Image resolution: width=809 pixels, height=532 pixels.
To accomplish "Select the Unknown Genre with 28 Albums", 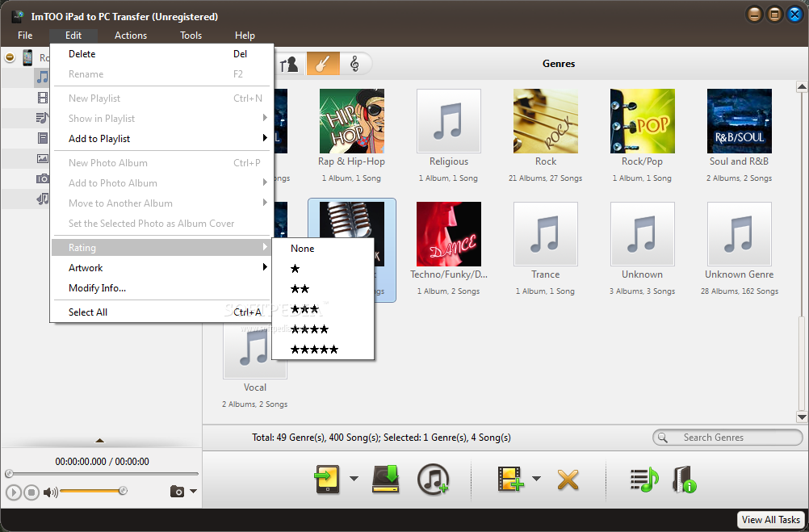I will click(x=740, y=234).
